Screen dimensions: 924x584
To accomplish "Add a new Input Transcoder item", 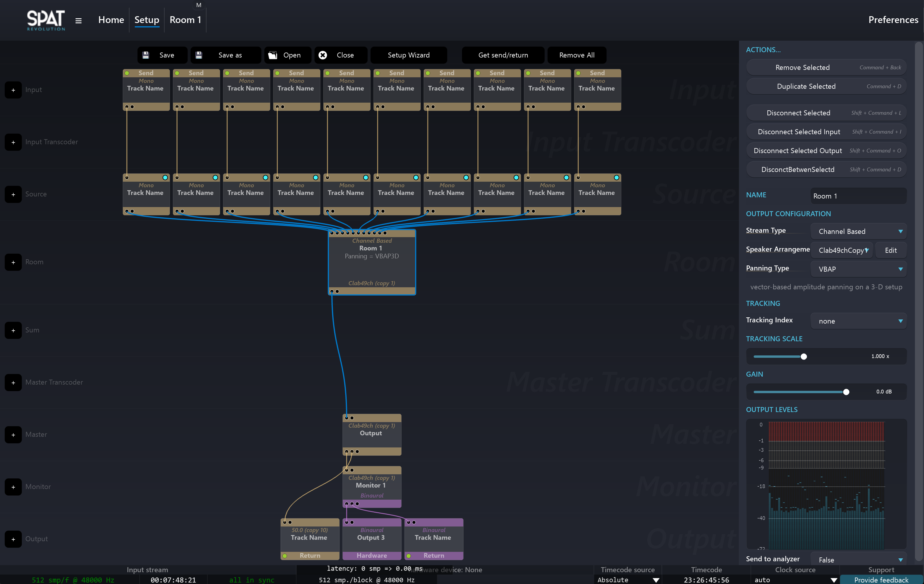I will coord(13,142).
